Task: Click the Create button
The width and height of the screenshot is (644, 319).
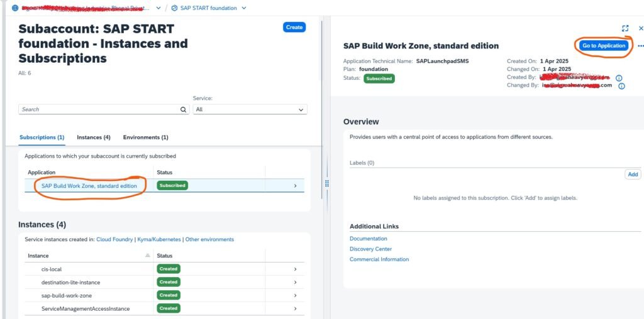Action: [294, 27]
